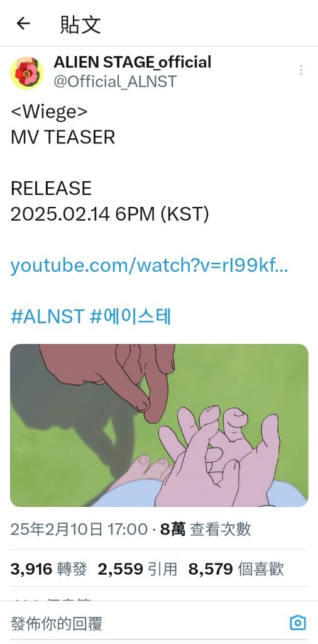
Task: Open the youtube.com/watch link
Action: click(x=150, y=265)
